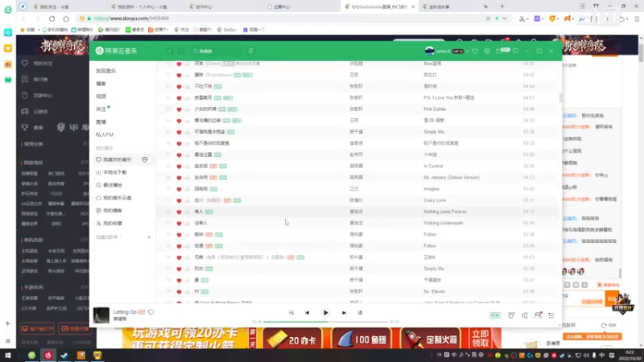
Task: Unlike the song on the My January row
Action: pos(179,178)
